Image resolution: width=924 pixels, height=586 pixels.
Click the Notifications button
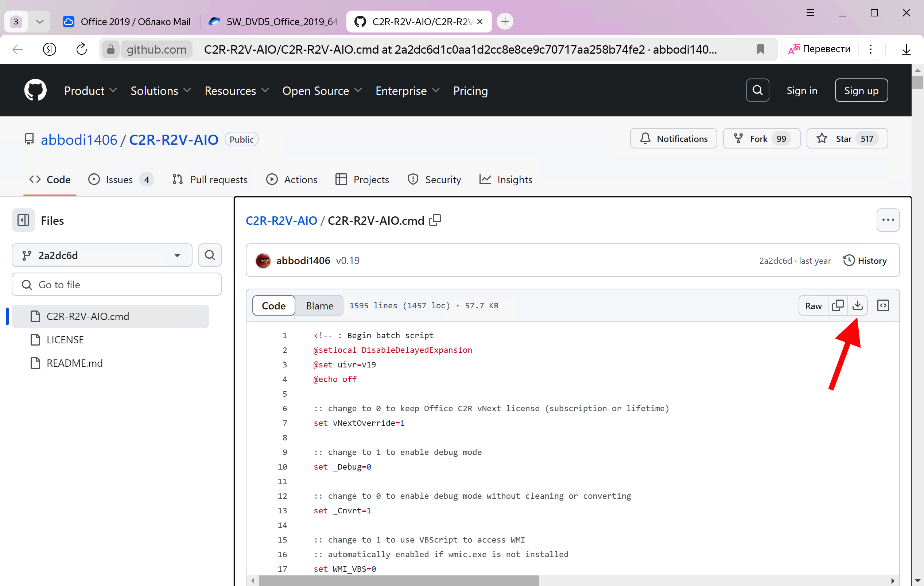click(673, 138)
